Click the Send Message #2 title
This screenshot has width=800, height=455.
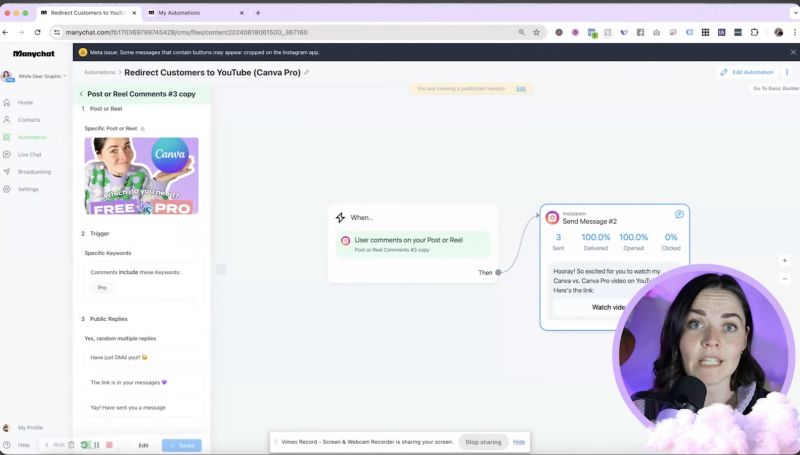pos(589,222)
